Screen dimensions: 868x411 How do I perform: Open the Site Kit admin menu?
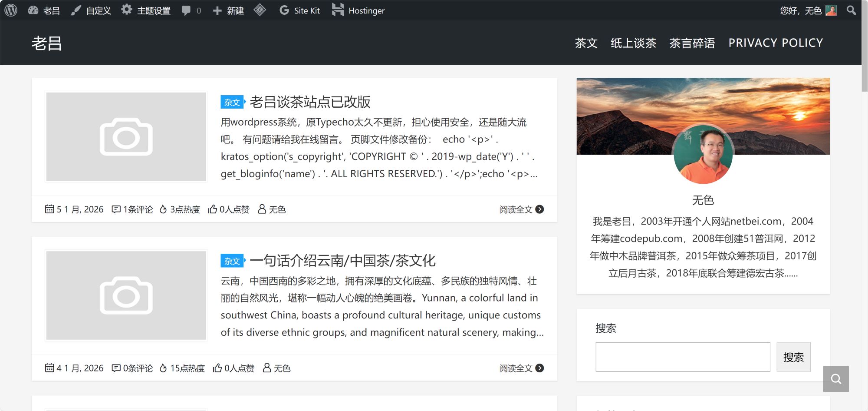tap(300, 10)
